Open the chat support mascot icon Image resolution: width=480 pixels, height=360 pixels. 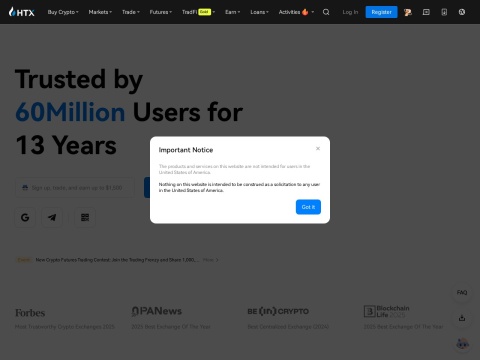pyautogui.click(x=462, y=344)
